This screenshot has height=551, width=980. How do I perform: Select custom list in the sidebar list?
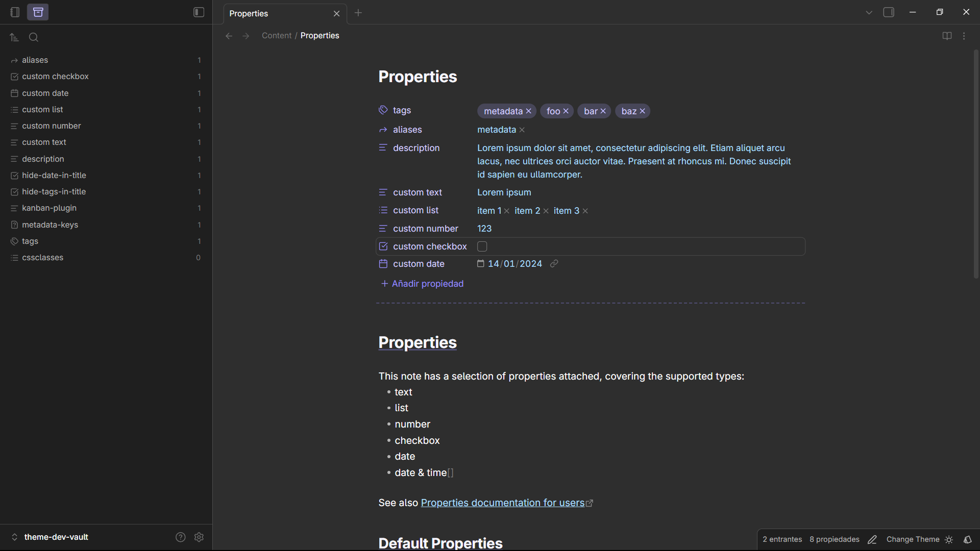tap(106, 110)
